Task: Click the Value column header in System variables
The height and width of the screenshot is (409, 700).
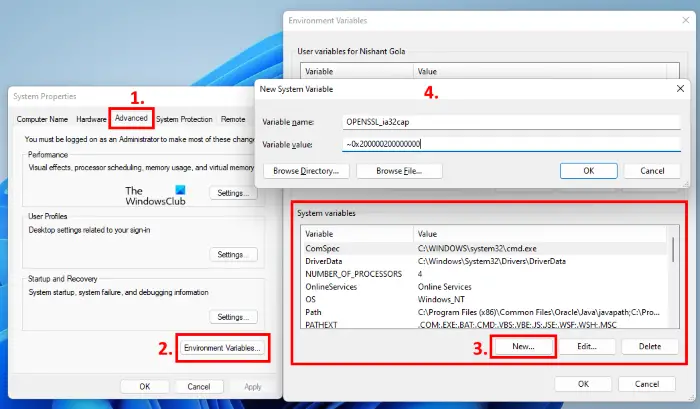Action: click(540, 234)
